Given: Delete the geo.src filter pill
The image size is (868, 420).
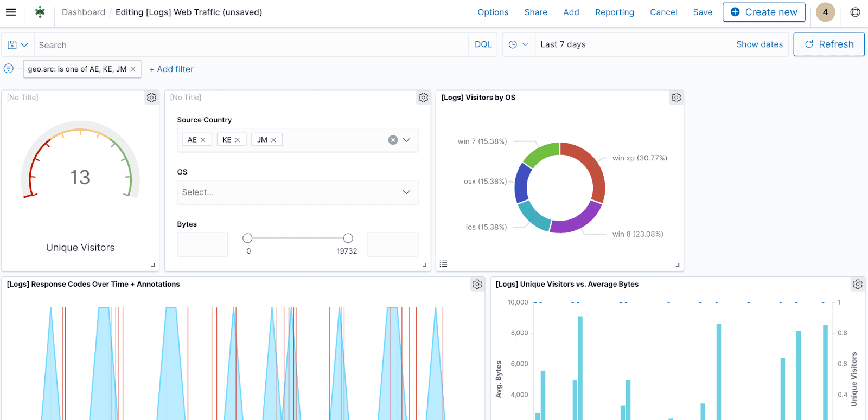Looking at the screenshot, I should point(133,69).
